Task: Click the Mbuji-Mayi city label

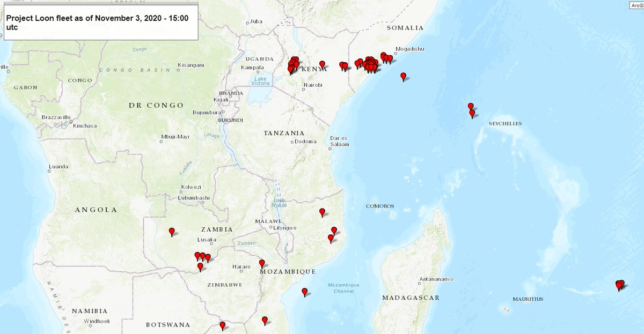Action: click(x=175, y=137)
